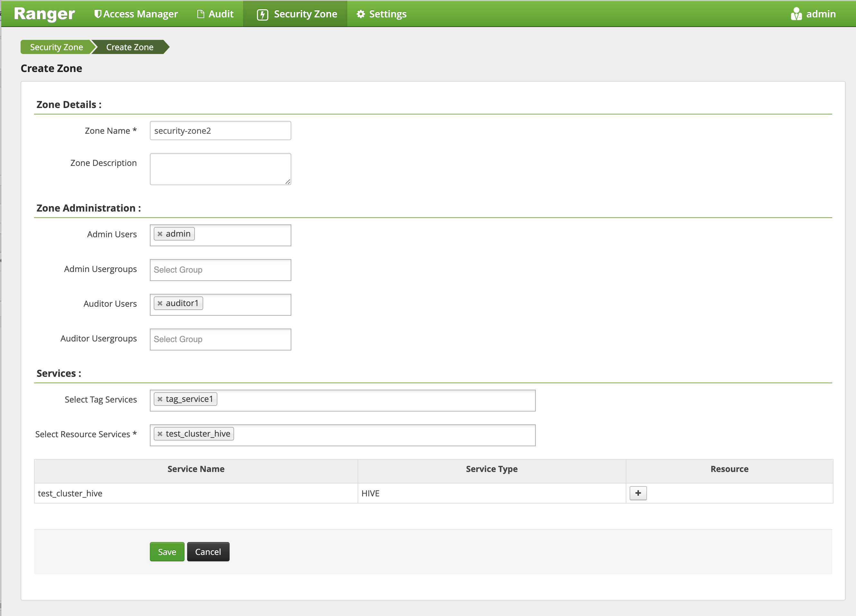Screen dimensions: 856x616
Task: Remove the auditor1 tag from Auditor Users
Action: 160,303
